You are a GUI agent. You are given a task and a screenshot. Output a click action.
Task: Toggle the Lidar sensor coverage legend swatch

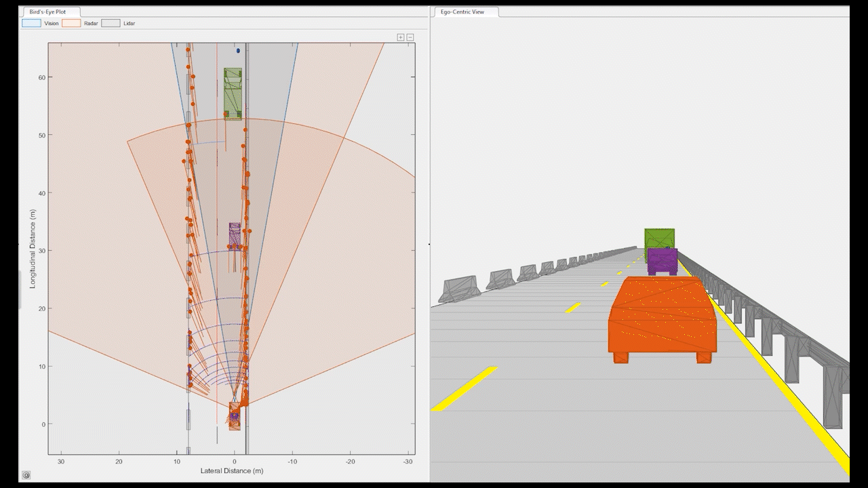click(x=111, y=23)
